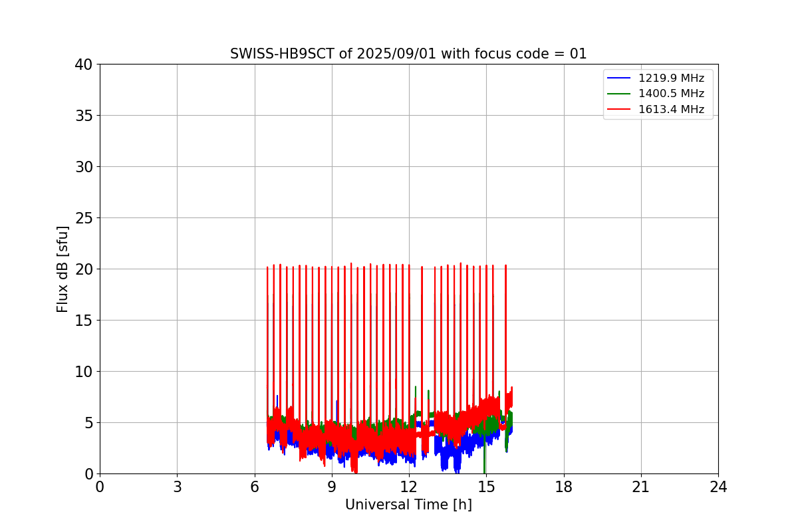
Task: Click y-axis tick label 20
Action: 84,269
